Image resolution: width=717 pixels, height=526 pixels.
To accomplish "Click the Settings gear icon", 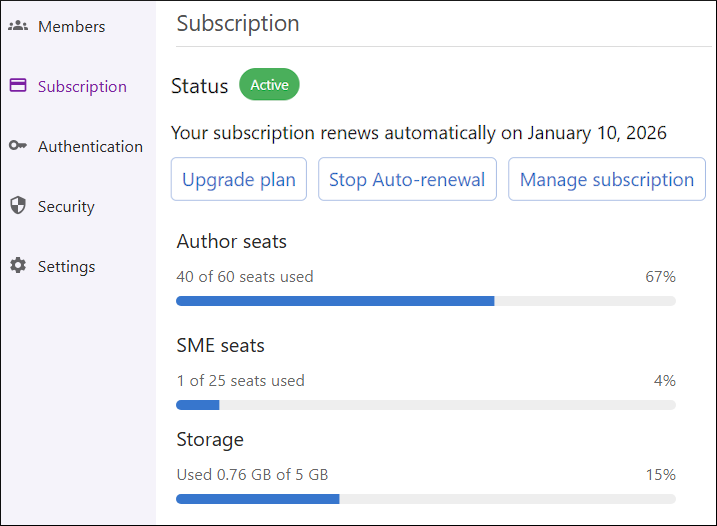I will coord(18,266).
